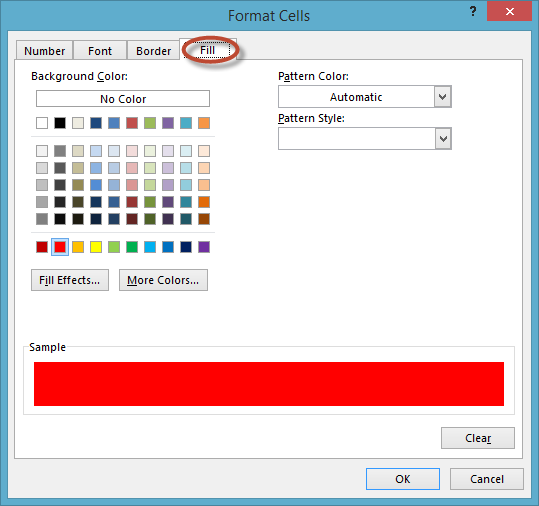Select the dark red standard color swatch
Screen dimensions: 539x506
pos(42,247)
